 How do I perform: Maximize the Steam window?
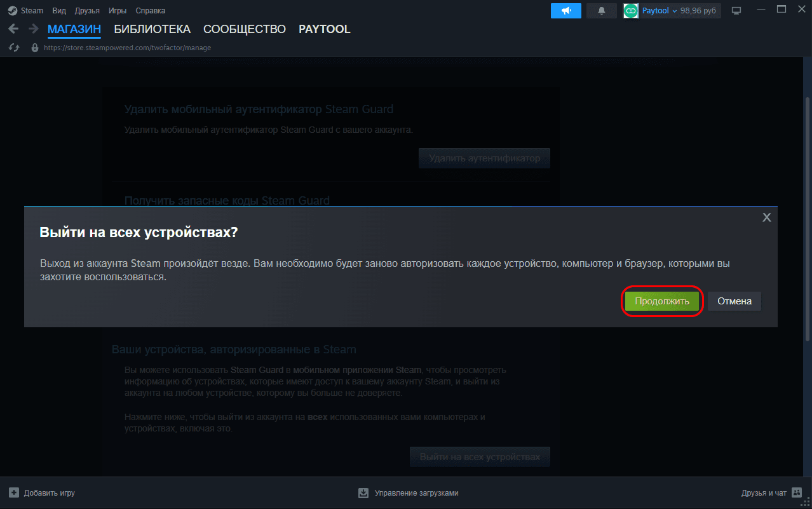point(782,10)
